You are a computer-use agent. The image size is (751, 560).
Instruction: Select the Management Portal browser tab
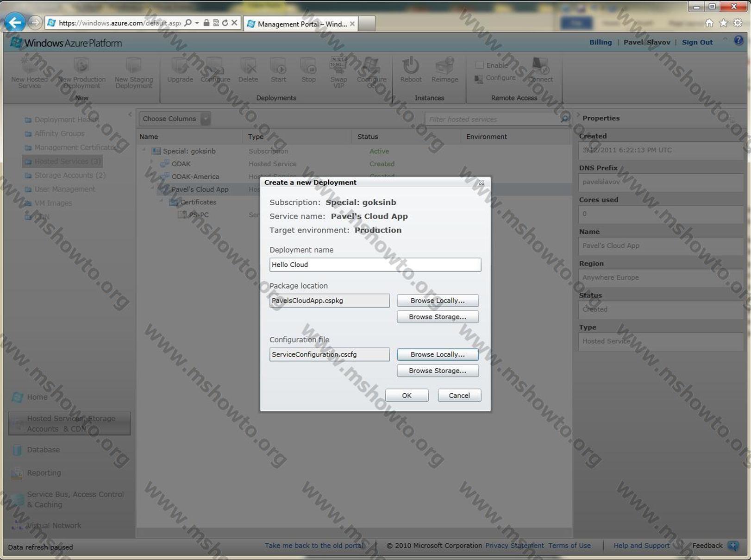(x=302, y=24)
